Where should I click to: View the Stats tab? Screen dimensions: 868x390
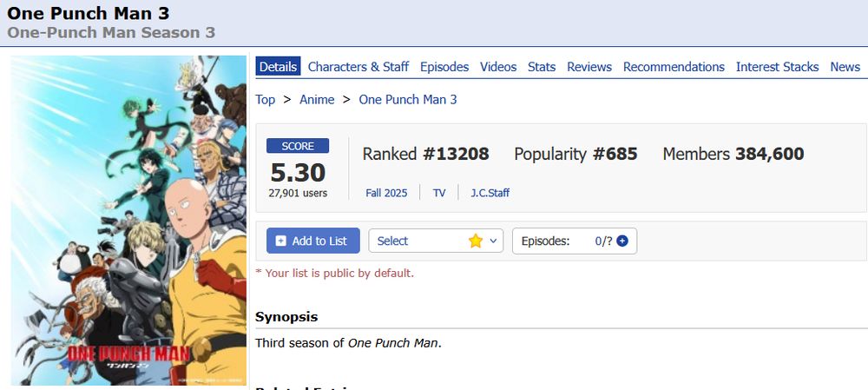click(x=542, y=67)
